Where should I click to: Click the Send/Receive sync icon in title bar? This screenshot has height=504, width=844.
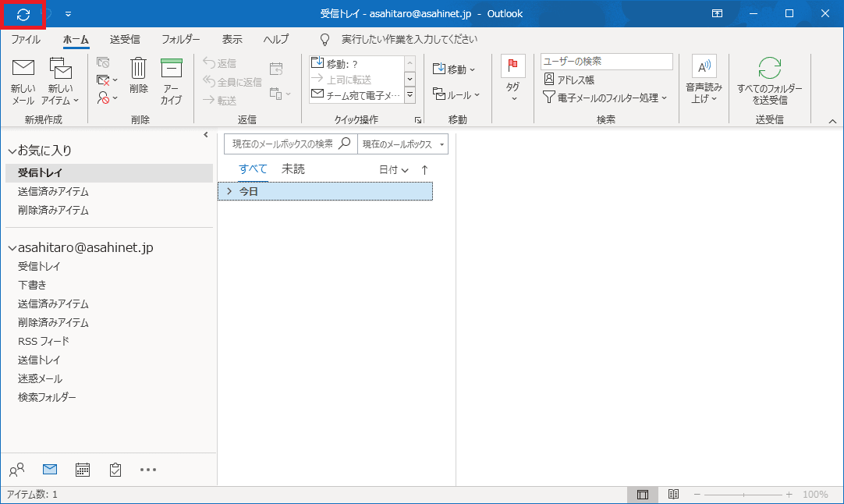click(23, 15)
